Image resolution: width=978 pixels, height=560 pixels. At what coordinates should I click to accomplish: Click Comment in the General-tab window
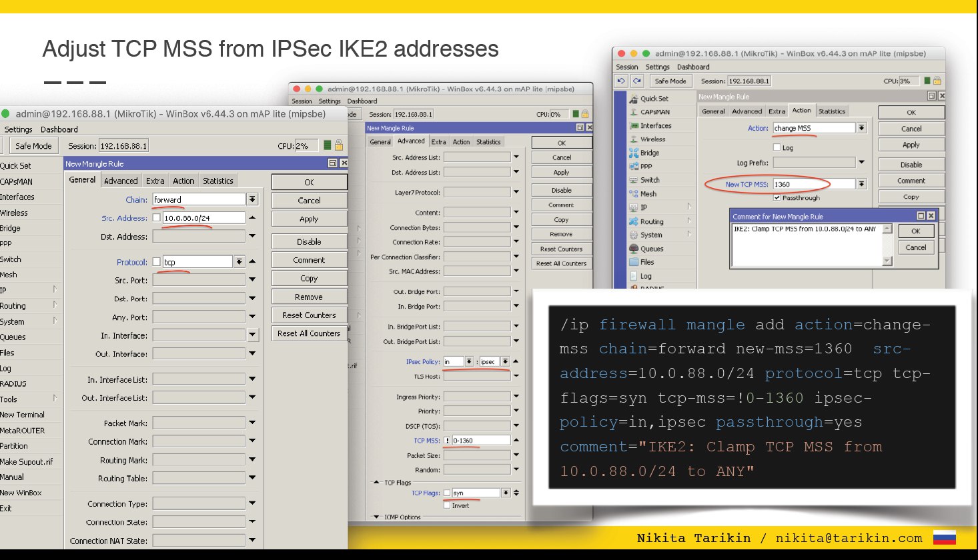pyautogui.click(x=309, y=260)
